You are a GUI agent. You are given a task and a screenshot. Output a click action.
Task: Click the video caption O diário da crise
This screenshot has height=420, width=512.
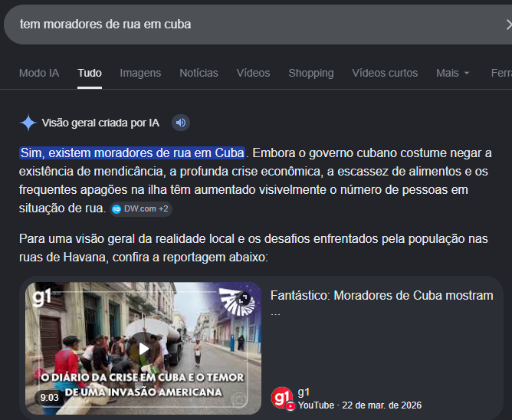coord(143,385)
